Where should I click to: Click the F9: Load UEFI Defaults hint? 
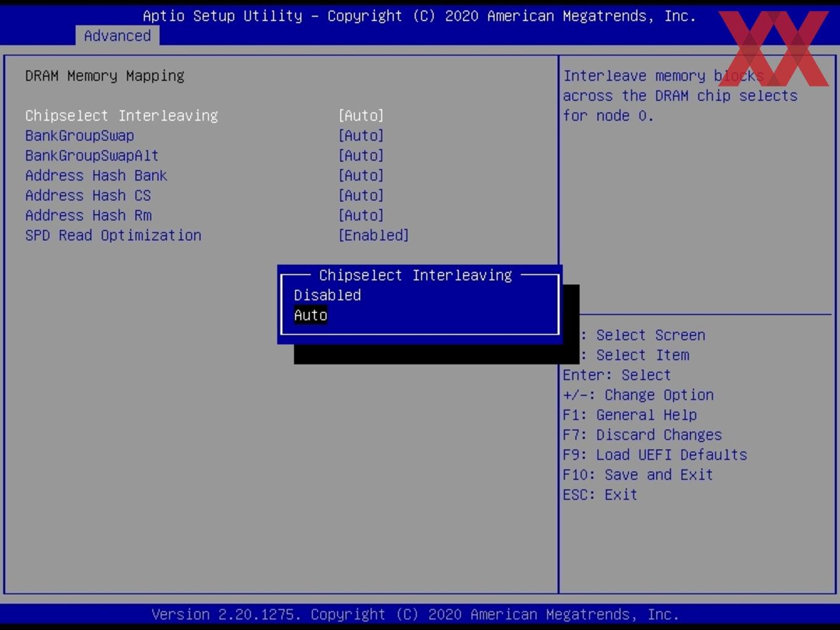click(x=655, y=455)
